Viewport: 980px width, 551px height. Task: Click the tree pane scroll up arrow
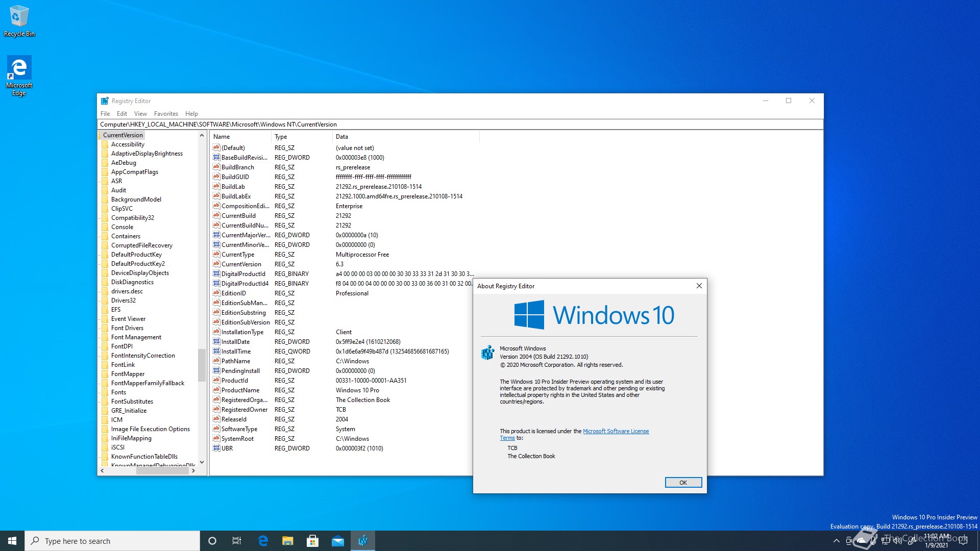pyautogui.click(x=202, y=135)
